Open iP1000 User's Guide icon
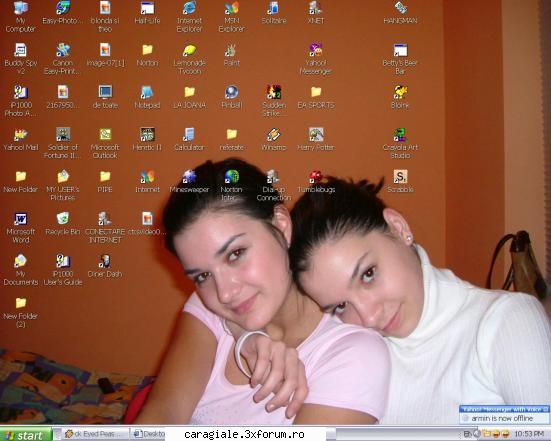The width and height of the screenshot is (551, 441). [63, 270]
